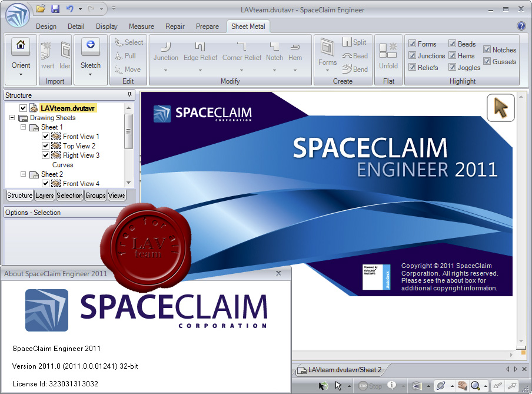Open the Measure ribbon tab

tap(141, 26)
